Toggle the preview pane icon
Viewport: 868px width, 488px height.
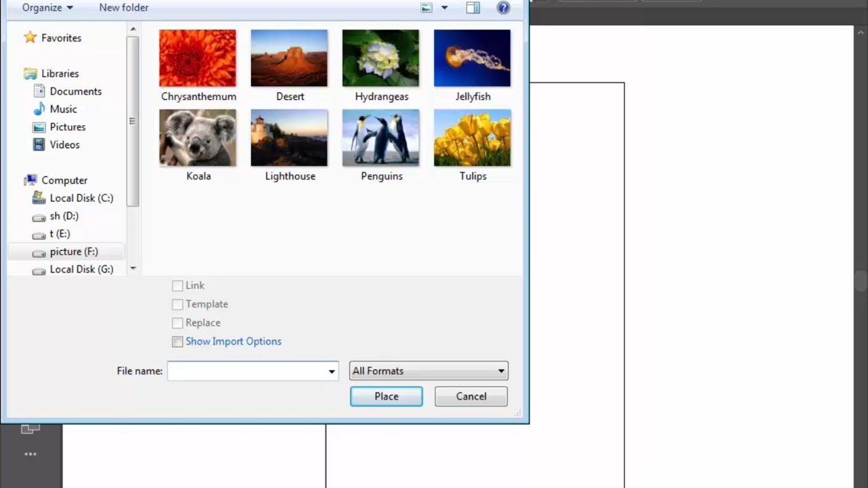click(473, 8)
